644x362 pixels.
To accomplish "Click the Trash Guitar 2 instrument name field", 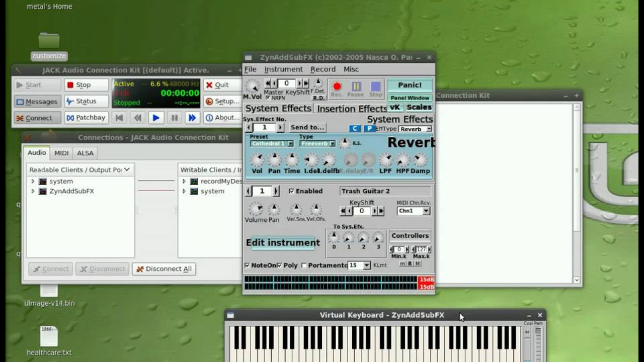I will click(385, 191).
